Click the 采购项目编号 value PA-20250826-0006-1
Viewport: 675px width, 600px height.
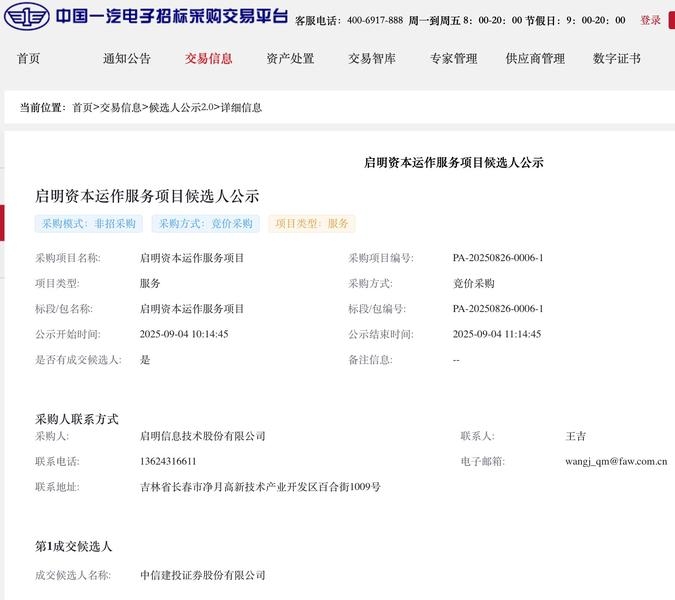(x=498, y=258)
